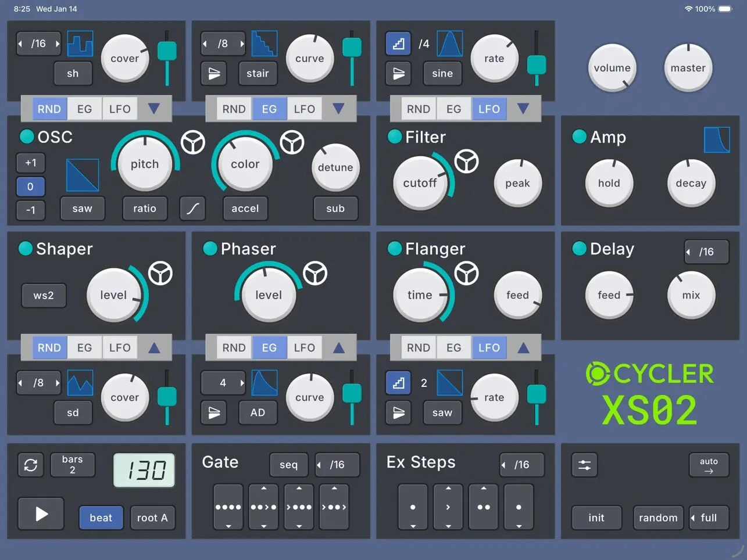Open the Delay /16 time division selector
747x560 pixels.
[706, 252]
